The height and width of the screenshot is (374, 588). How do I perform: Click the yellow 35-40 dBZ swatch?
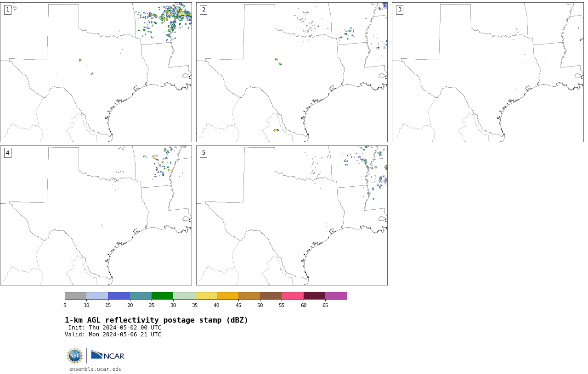pyautogui.click(x=206, y=296)
